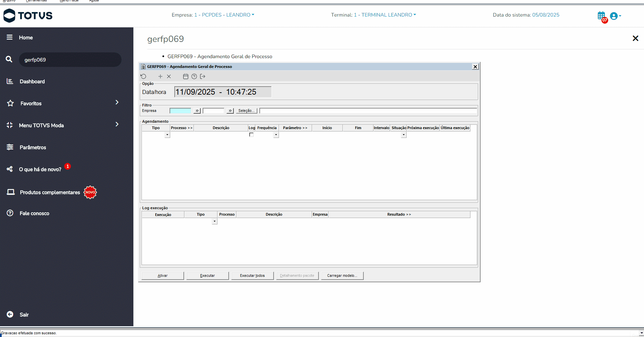Open the calendar icon with badge 07
Viewport: 644px width, 337px height.
click(601, 16)
